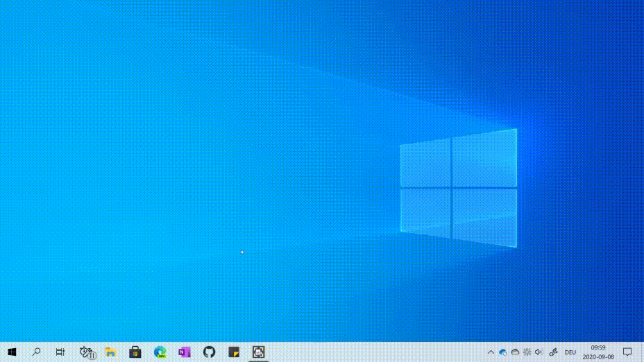Open Sticky Notes from taskbar

point(234,352)
